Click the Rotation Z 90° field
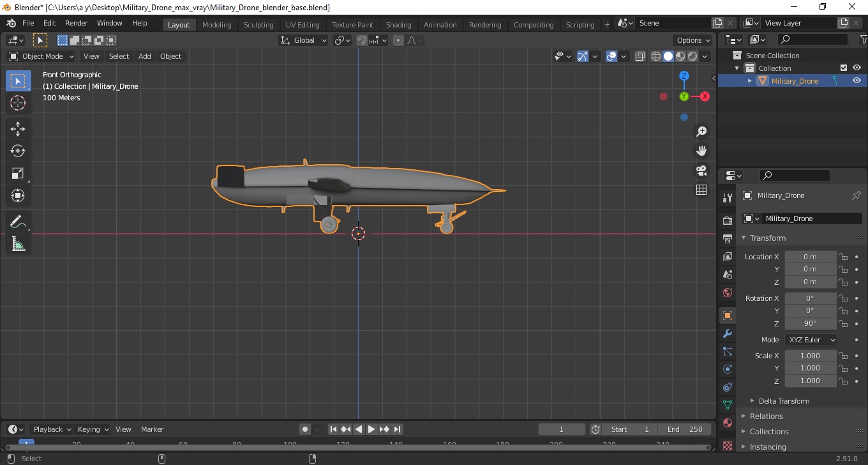This screenshot has width=868, height=465. coord(811,323)
